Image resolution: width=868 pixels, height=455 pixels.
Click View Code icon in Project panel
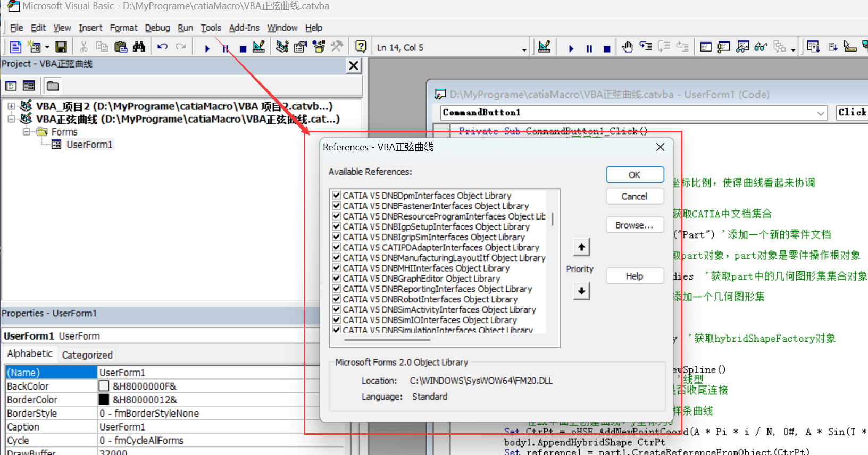11,86
